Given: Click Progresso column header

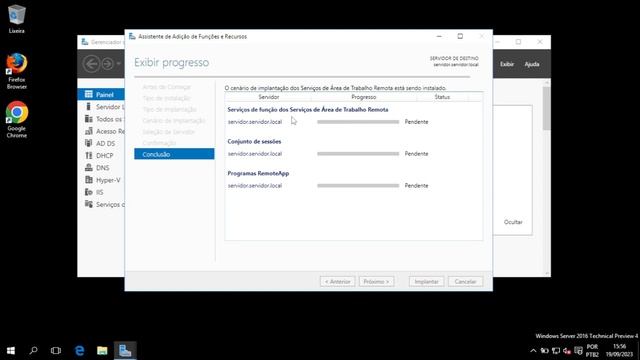Looking at the screenshot, I should click(x=364, y=97).
